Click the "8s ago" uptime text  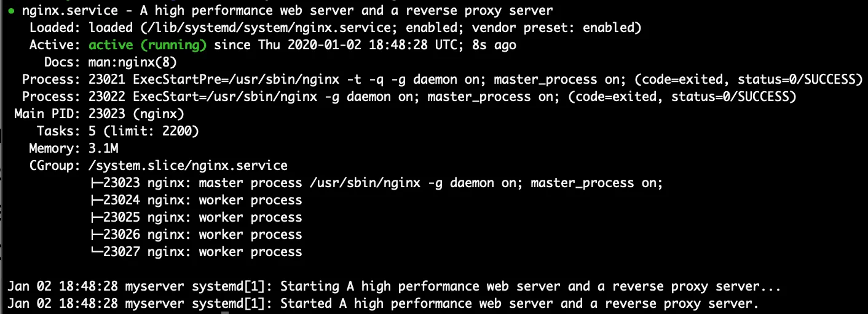point(495,45)
